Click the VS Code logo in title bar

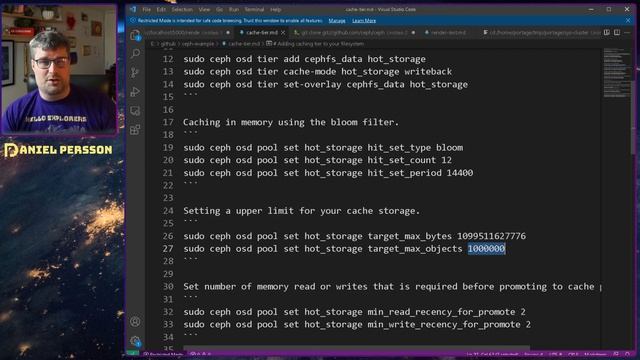click(x=133, y=9)
